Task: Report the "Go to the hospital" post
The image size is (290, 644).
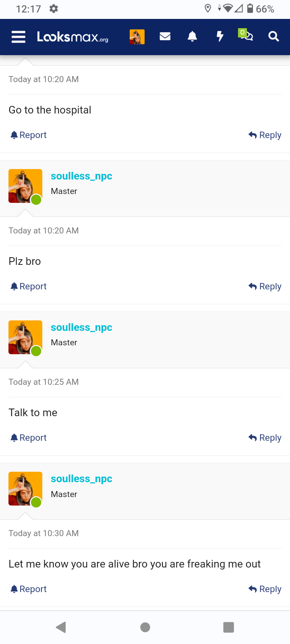Action: 29,135
